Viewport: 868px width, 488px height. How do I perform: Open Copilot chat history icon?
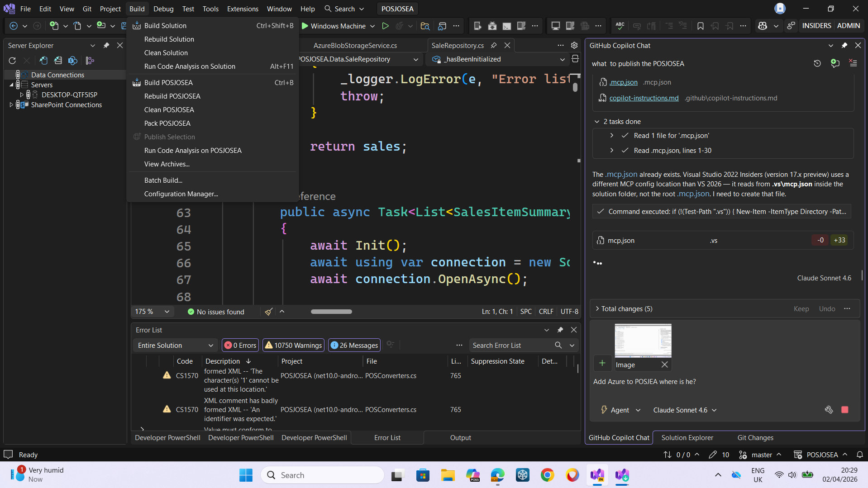click(817, 63)
